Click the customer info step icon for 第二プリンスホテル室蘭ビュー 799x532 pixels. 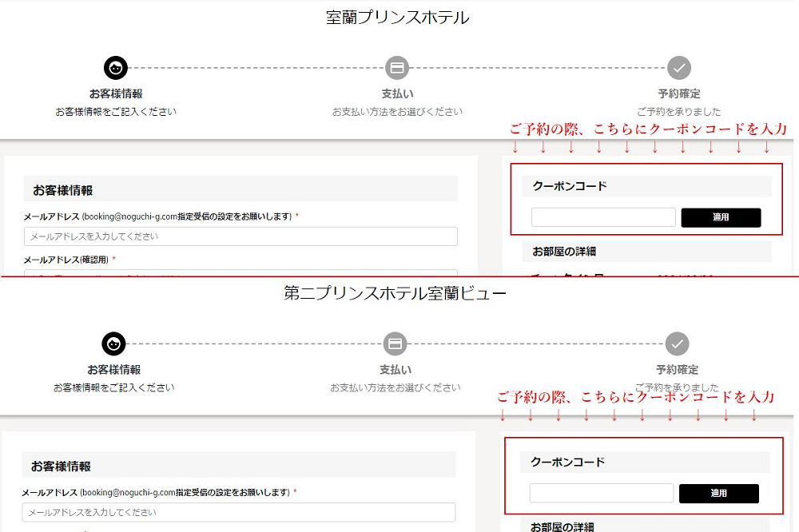113,344
